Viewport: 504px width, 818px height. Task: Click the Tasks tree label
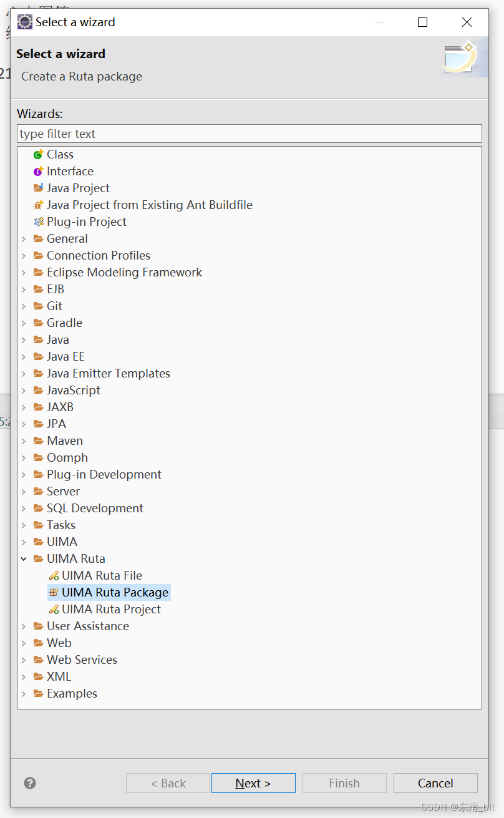61,525
